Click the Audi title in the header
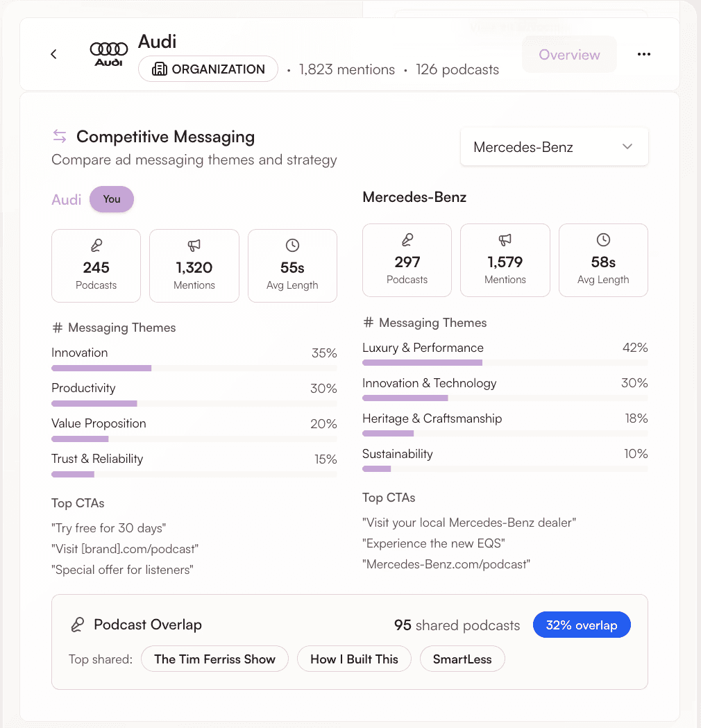This screenshot has height=728, width=701. (158, 42)
